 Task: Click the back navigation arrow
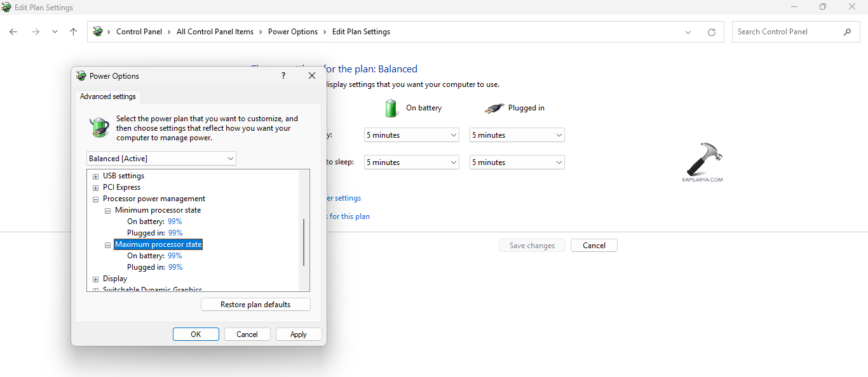pos(13,31)
